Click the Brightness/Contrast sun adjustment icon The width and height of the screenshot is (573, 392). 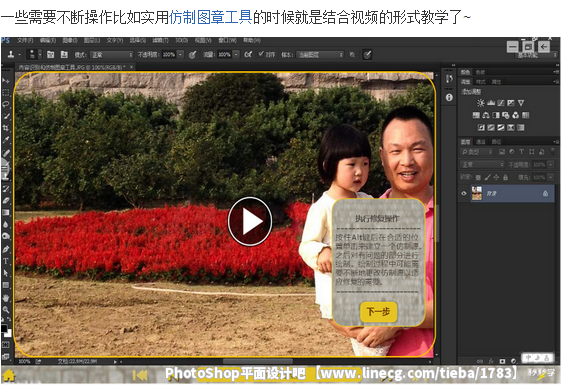pos(481,103)
